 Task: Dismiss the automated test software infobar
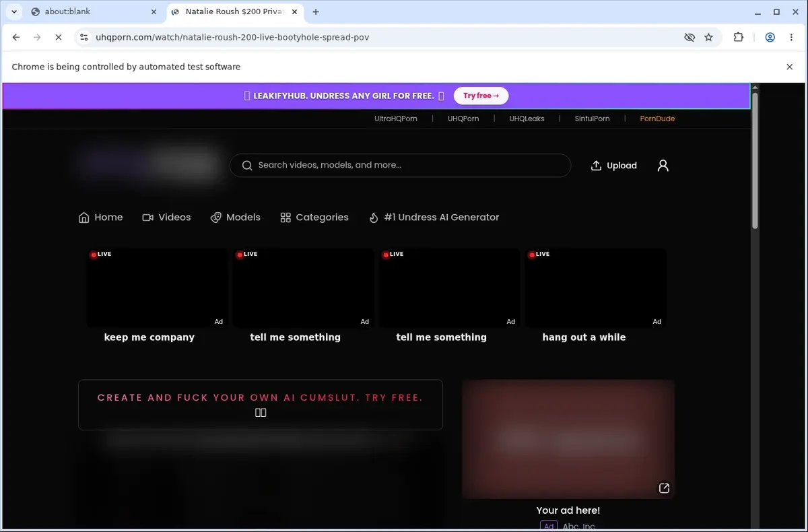pos(790,67)
